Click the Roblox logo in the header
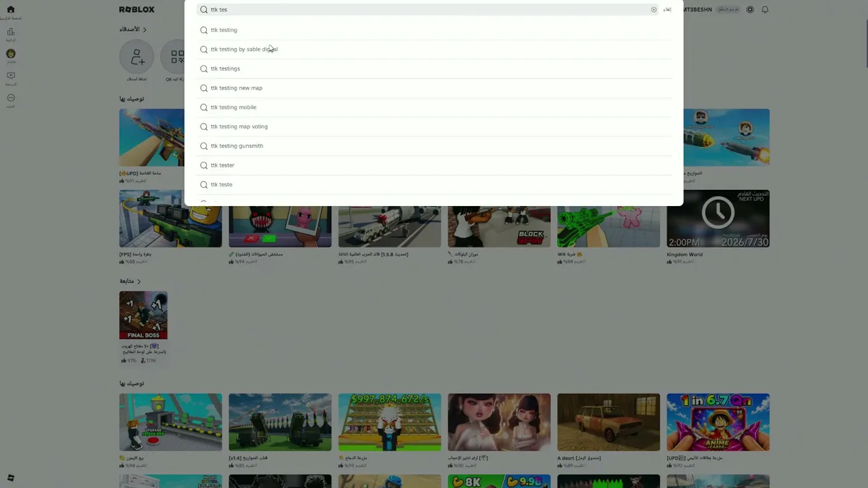This screenshot has width=868, height=488. 137,9
